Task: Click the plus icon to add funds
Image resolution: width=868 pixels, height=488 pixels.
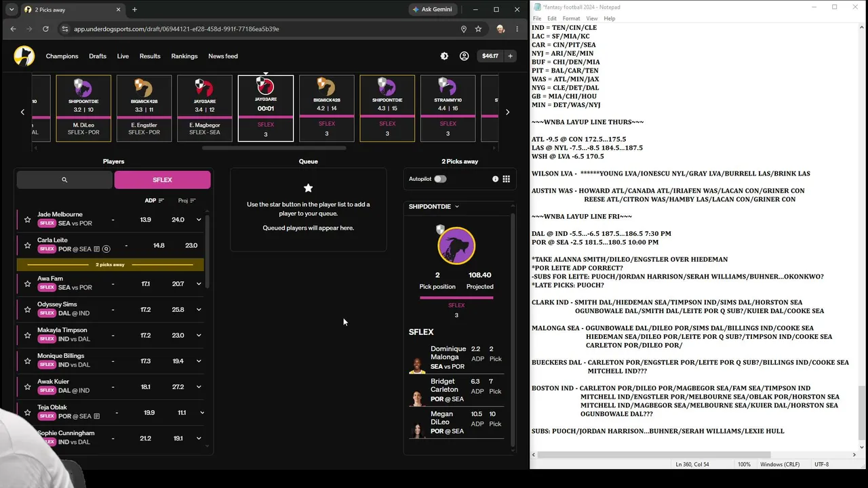Action: [510, 56]
